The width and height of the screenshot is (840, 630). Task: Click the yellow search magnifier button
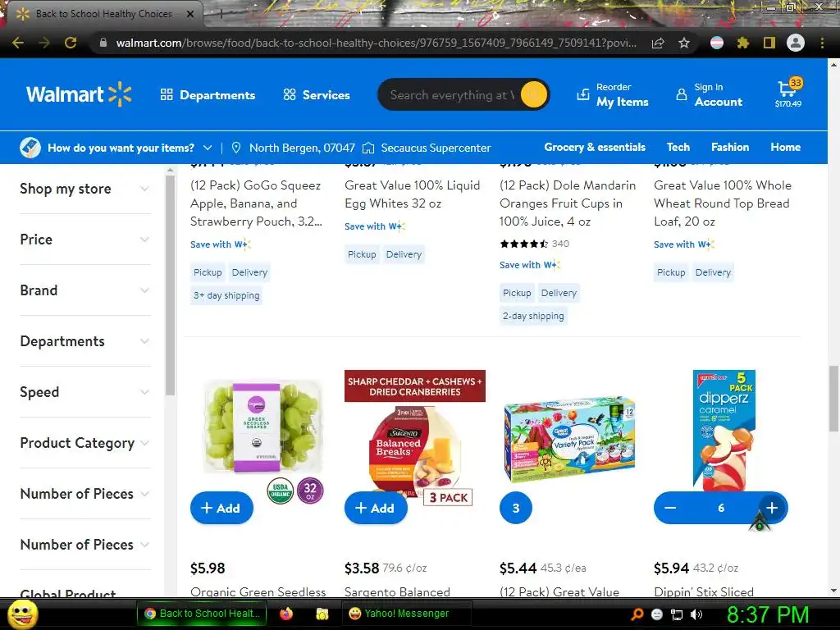[533, 95]
